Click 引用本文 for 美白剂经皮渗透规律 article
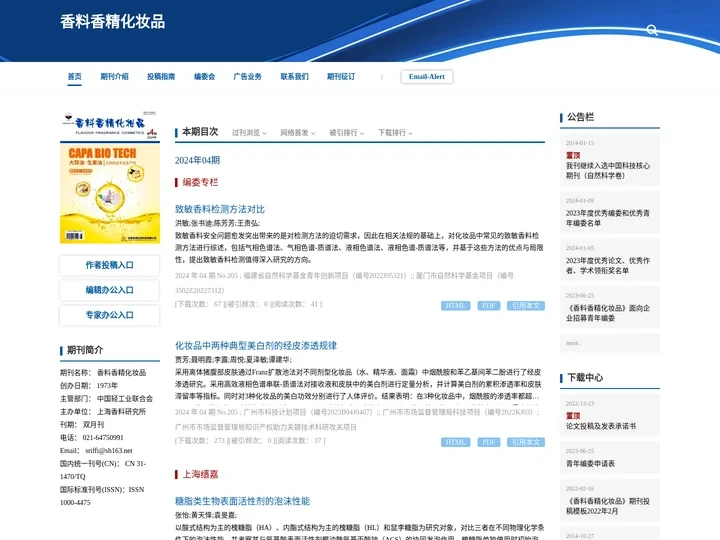 (526, 442)
